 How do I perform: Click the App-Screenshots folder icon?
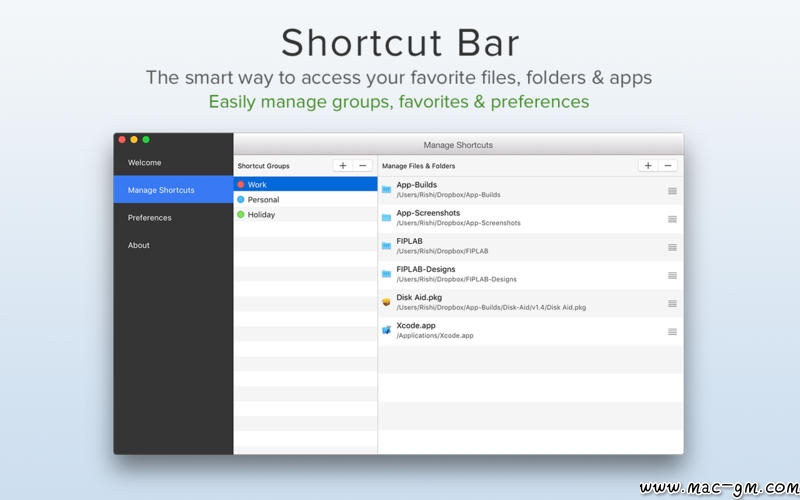point(386,217)
